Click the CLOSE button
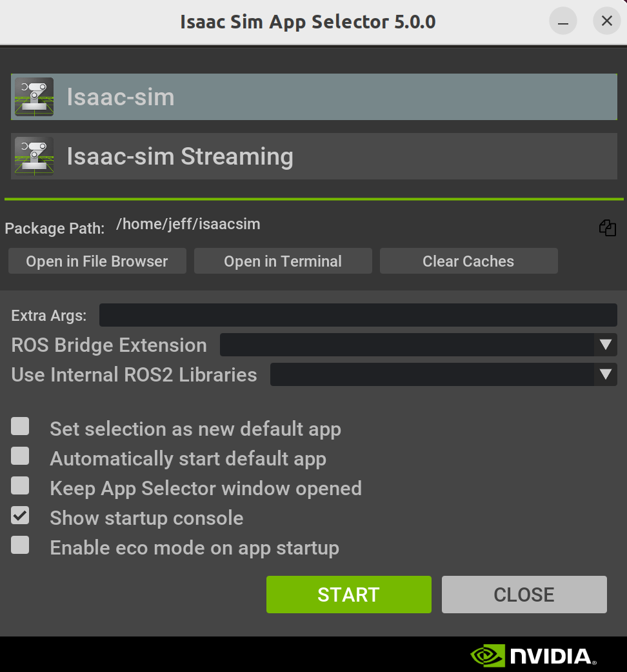Viewport: 627px width, 672px height. click(x=524, y=595)
